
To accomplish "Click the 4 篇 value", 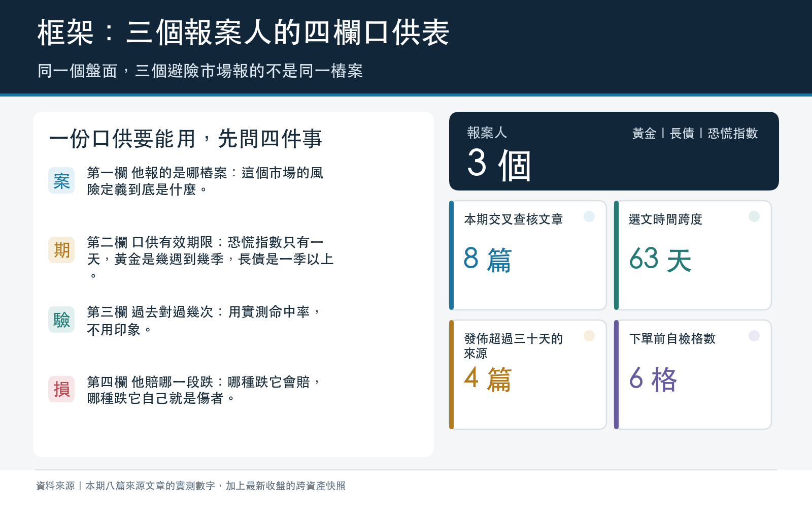I will click(488, 379).
